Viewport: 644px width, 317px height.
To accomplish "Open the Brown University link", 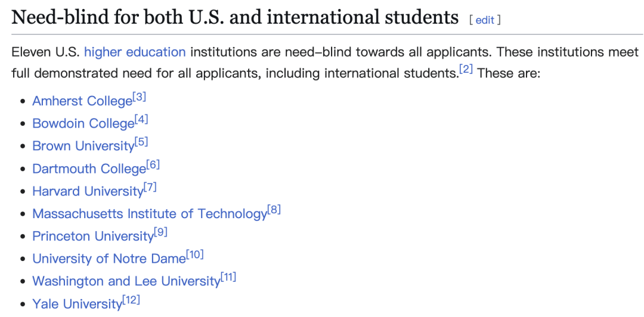I will pyautogui.click(x=83, y=147).
